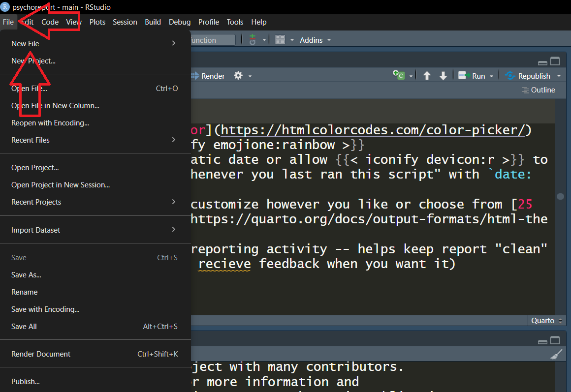Click the Render arrow icon
Viewport: 571px width, 392px height.
[x=195, y=76]
